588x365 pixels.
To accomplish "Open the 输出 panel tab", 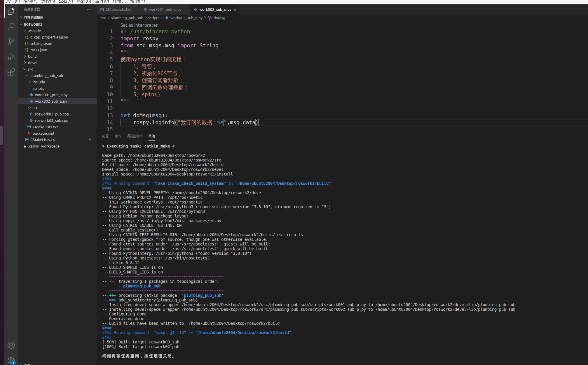I will coord(117,136).
